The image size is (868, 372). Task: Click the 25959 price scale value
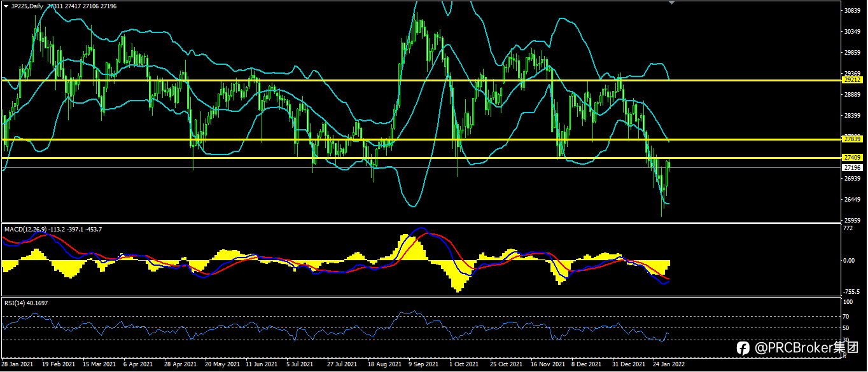click(851, 221)
